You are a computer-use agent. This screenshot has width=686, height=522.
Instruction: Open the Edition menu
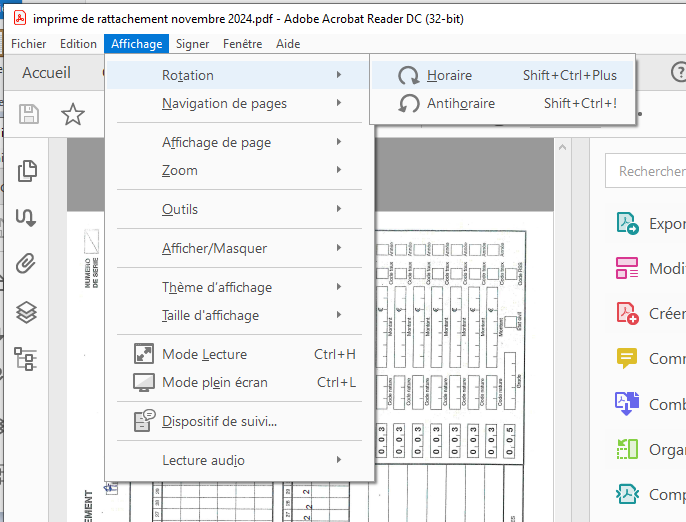pos(78,44)
